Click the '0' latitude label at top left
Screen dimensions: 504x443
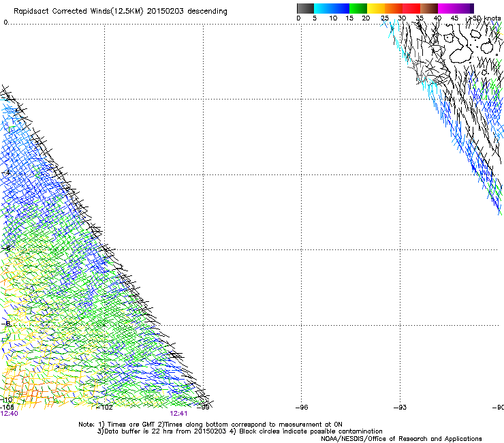(5, 22)
